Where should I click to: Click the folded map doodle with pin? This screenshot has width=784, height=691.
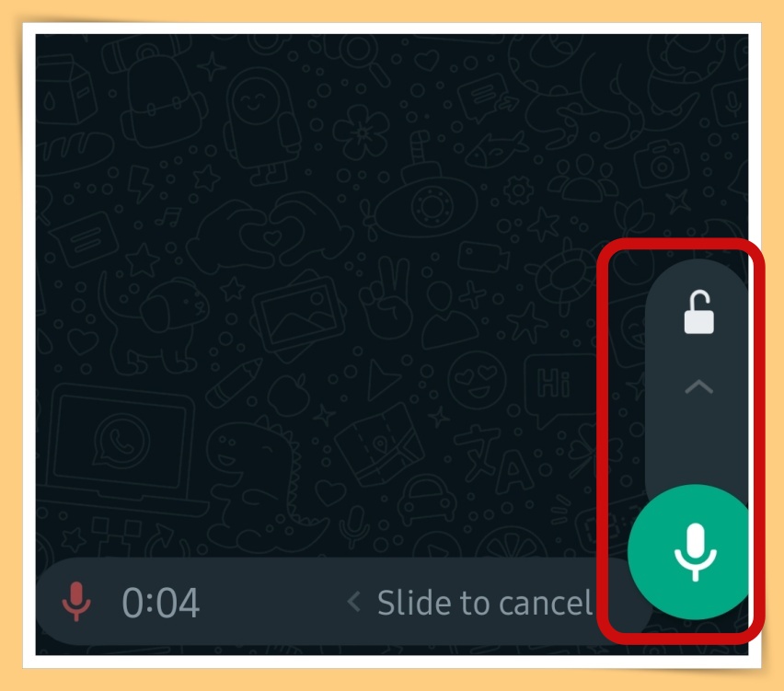(378, 445)
